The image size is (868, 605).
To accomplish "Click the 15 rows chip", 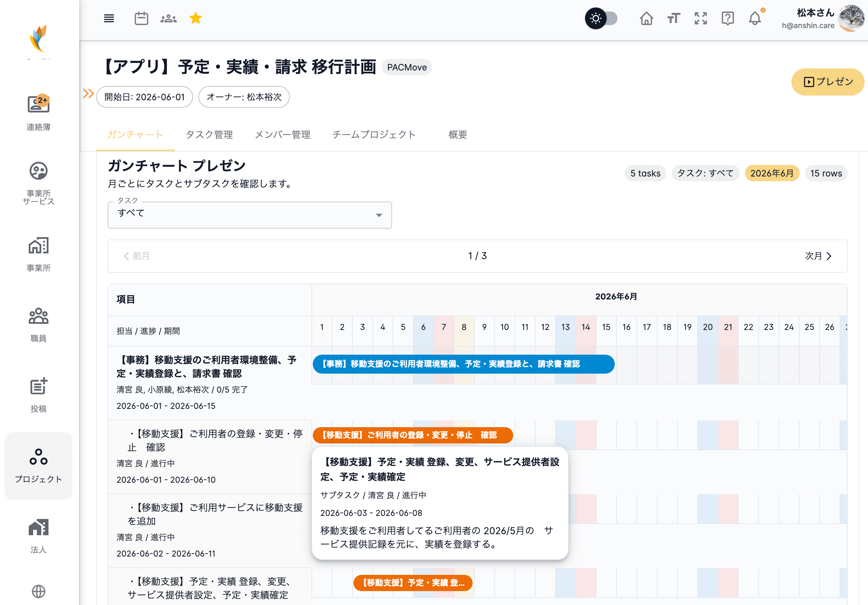I will point(826,173).
